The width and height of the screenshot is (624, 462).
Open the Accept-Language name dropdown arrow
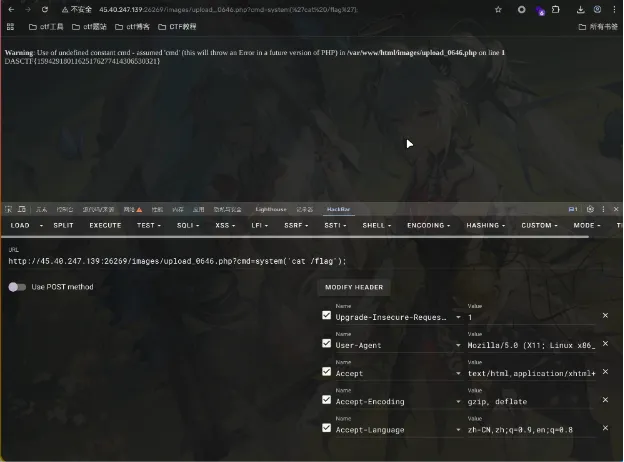[x=458, y=430]
